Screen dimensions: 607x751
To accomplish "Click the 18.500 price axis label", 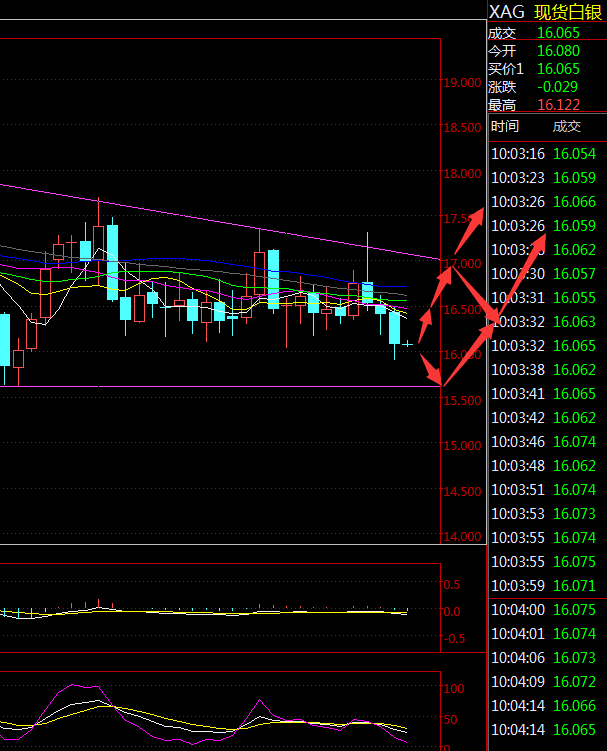I will pyautogui.click(x=462, y=128).
